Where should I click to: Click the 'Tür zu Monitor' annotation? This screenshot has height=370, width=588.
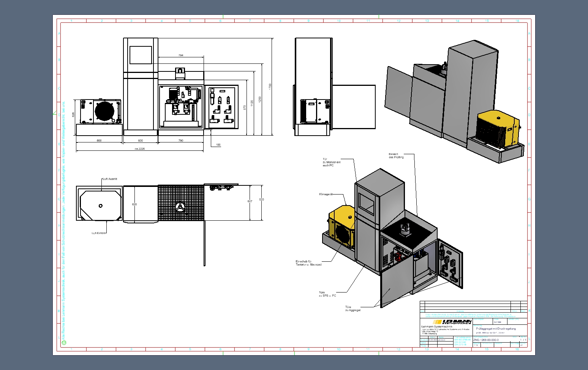[x=332, y=162]
